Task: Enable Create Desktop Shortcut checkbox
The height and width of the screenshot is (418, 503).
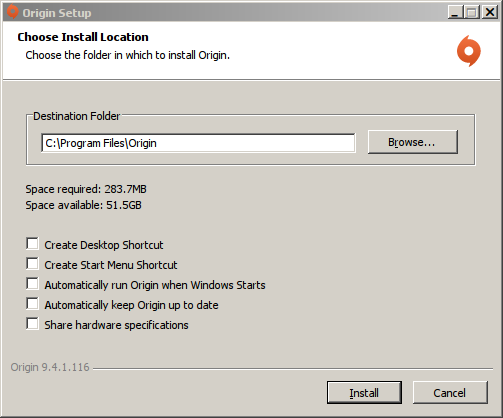Action: coord(32,244)
